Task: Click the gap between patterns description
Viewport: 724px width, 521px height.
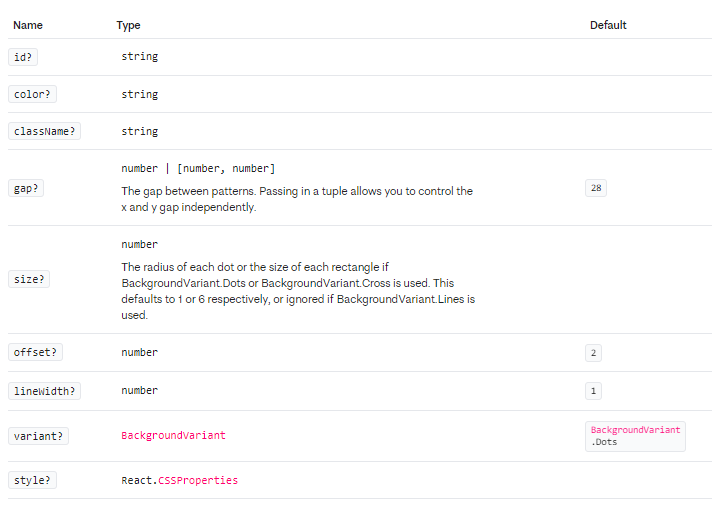Action: (296, 199)
